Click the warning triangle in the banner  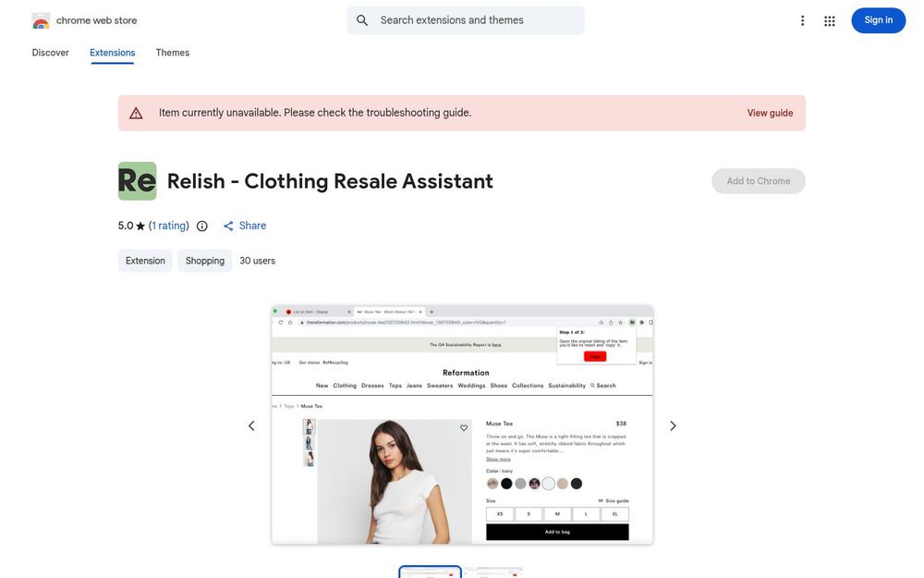136,113
